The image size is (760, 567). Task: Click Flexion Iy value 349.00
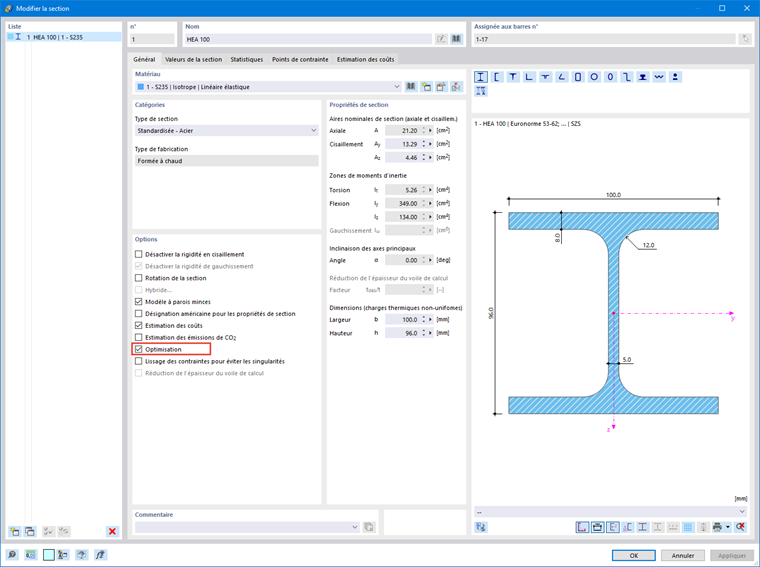coord(402,204)
